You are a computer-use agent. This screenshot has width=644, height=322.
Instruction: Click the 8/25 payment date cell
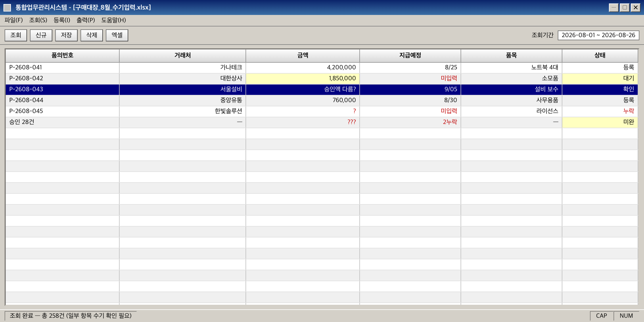pyautogui.click(x=410, y=68)
